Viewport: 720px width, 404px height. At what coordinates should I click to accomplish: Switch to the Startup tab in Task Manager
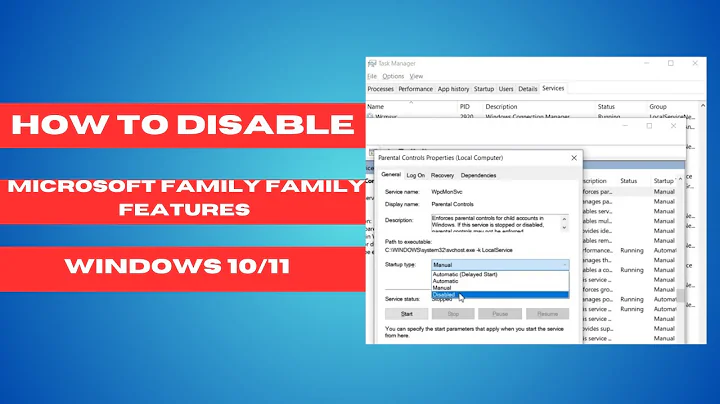pyautogui.click(x=484, y=89)
